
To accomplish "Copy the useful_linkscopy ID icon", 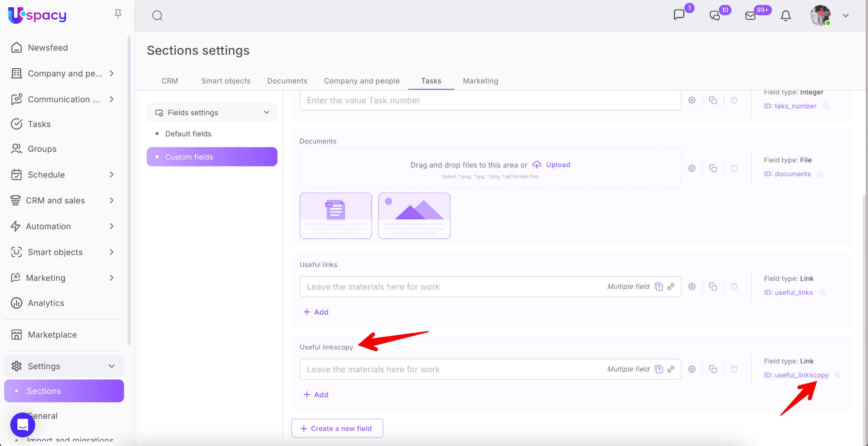I will click(837, 375).
